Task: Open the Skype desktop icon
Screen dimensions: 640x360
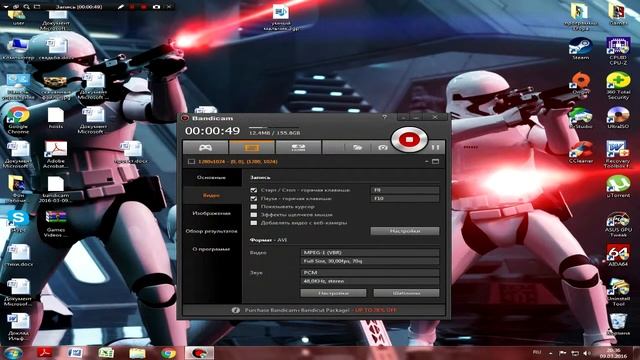Action: pyautogui.click(x=18, y=222)
